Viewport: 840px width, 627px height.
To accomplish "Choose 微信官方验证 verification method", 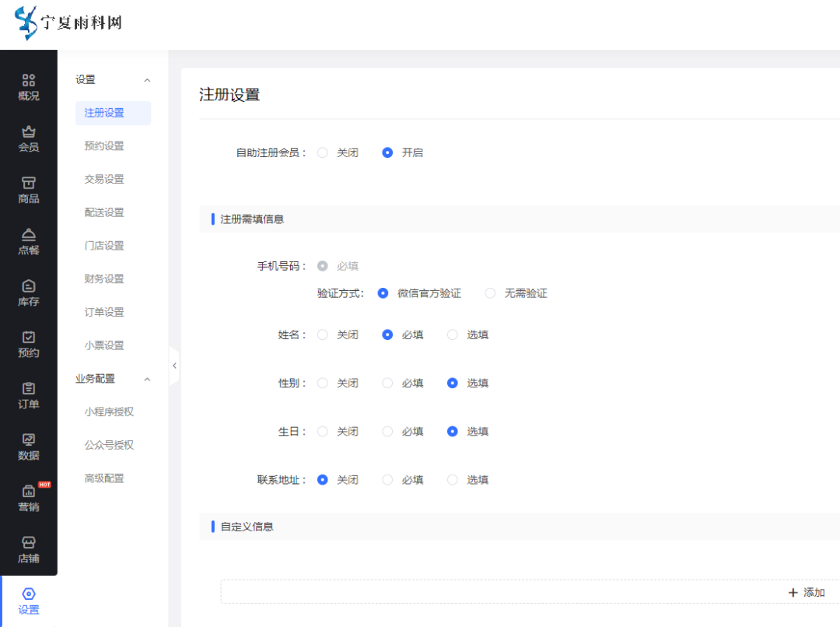I will tap(383, 293).
